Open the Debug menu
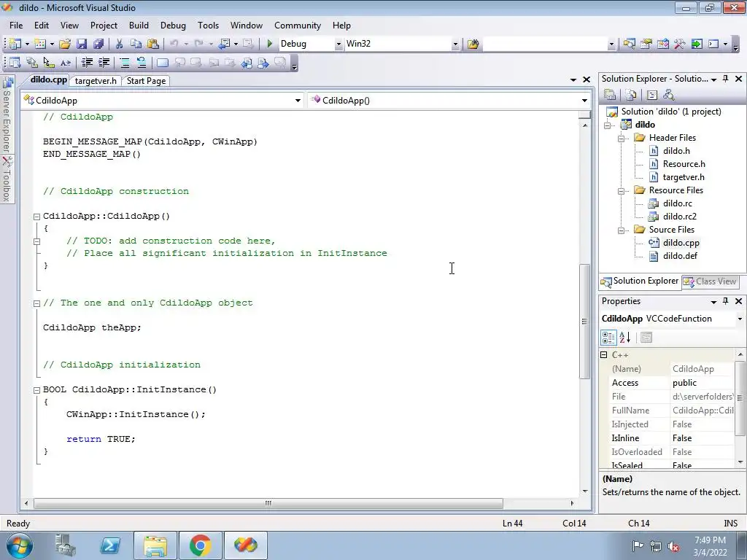Viewport: 747px width, 560px height. click(x=173, y=26)
